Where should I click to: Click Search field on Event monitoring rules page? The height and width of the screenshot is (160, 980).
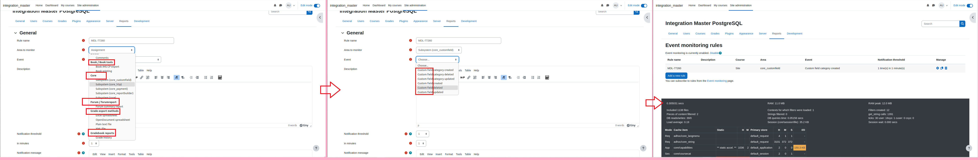940,23
